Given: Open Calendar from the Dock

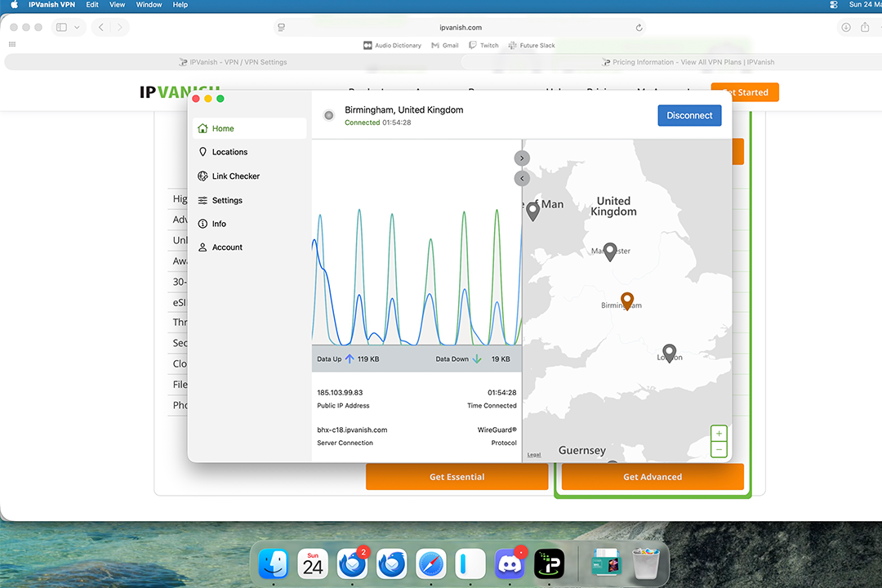Looking at the screenshot, I should [x=313, y=563].
